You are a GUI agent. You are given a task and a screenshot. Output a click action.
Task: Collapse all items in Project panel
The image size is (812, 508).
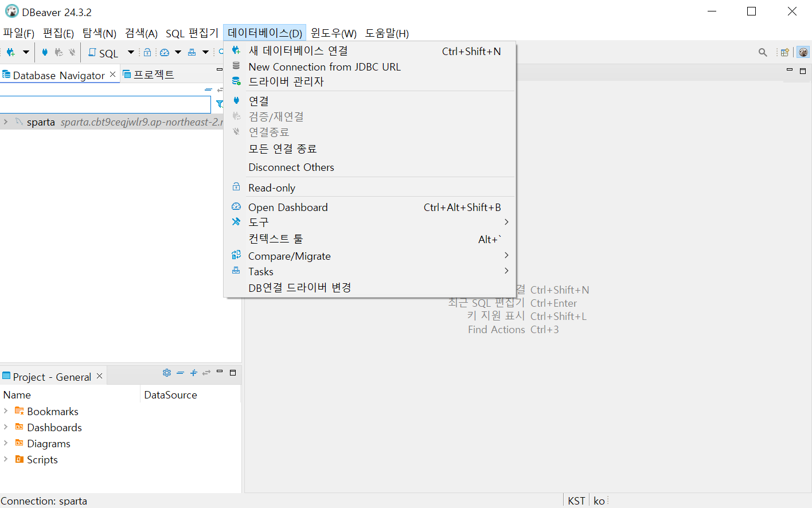click(180, 373)
